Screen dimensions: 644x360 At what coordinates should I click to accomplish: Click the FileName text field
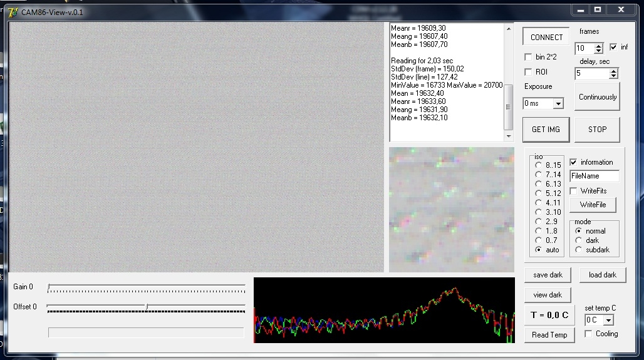point(595,176)
